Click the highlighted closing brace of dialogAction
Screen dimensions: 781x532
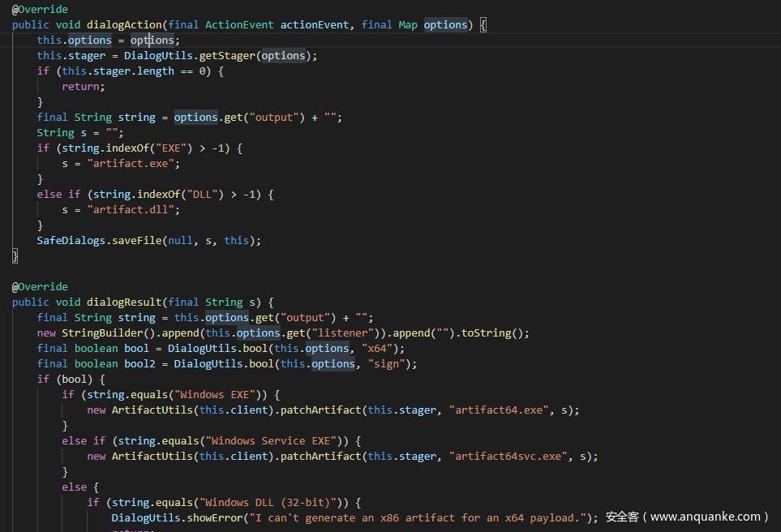click(x=15, y=256)
